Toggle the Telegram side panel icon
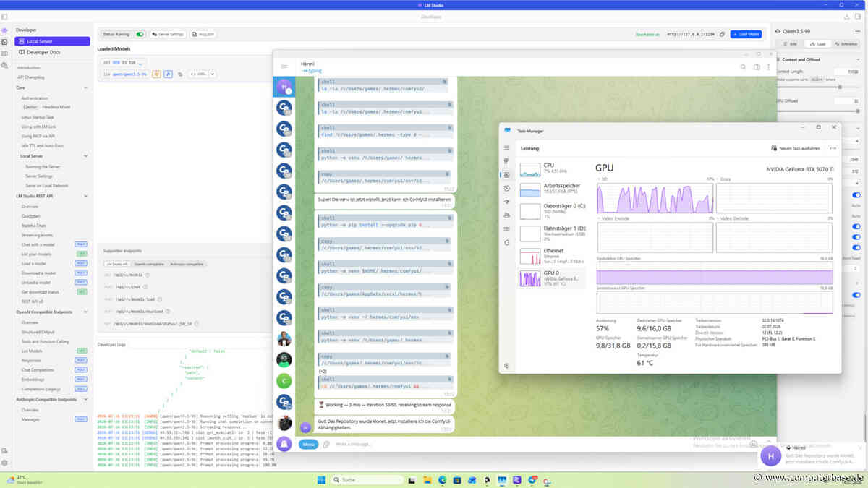This screenshot has width=868, height=488. 756,67
